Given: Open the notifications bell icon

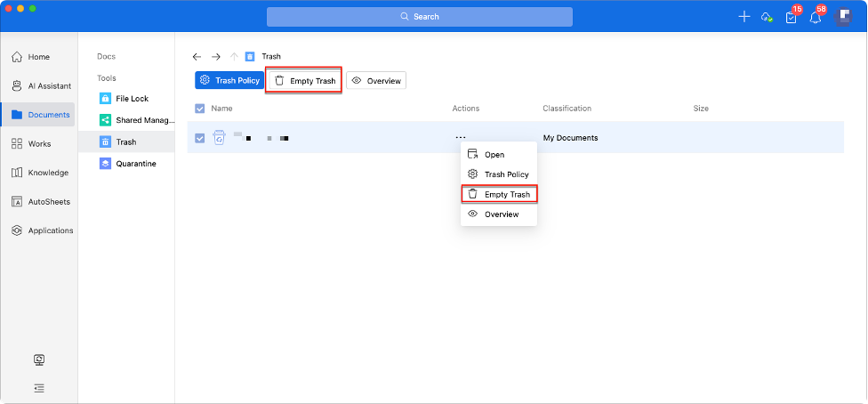Looking at the screenshot, I should tap(815, 18).
